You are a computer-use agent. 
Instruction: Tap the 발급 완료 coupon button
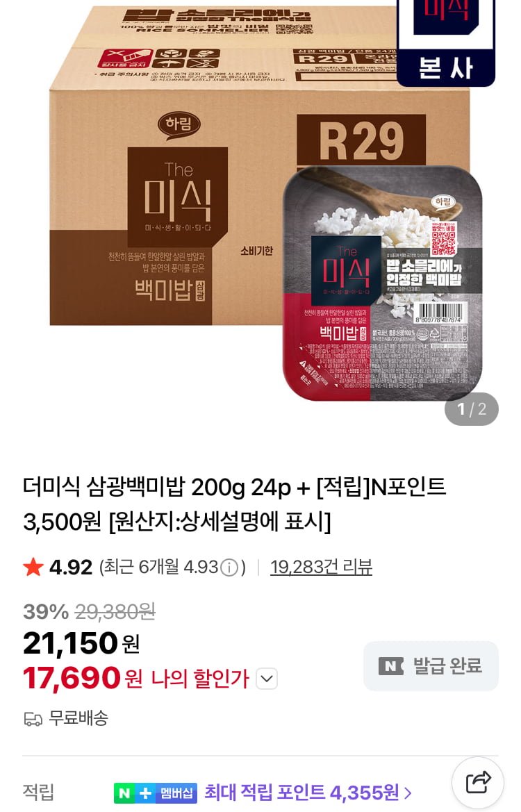click(x=431, y=666)
